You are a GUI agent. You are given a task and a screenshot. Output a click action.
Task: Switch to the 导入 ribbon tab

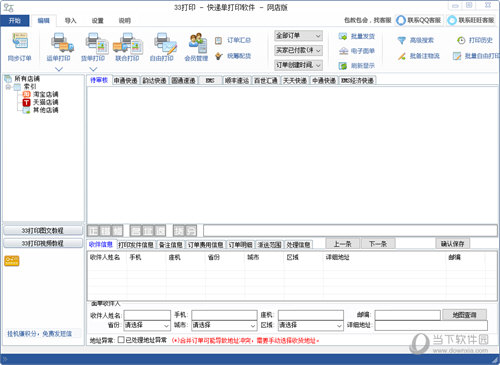70,21
